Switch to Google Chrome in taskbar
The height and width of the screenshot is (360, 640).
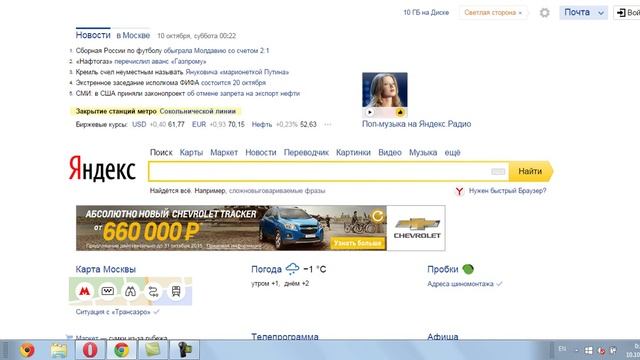[x=121, y=350]
